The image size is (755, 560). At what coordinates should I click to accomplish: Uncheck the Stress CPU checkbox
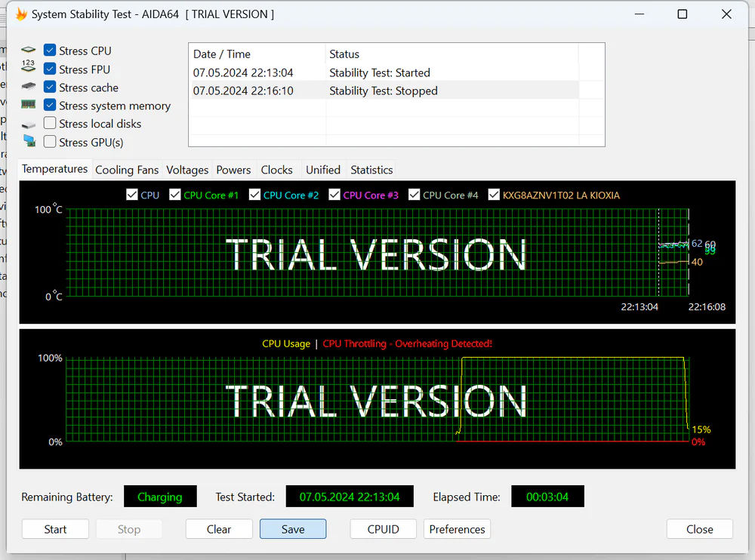click(50, 51)
